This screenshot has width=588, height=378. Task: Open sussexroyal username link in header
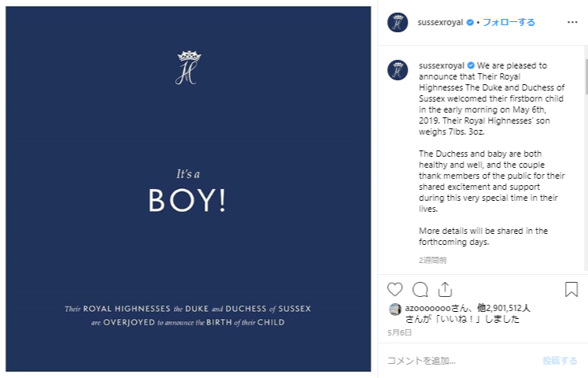[x=441, y=23]
